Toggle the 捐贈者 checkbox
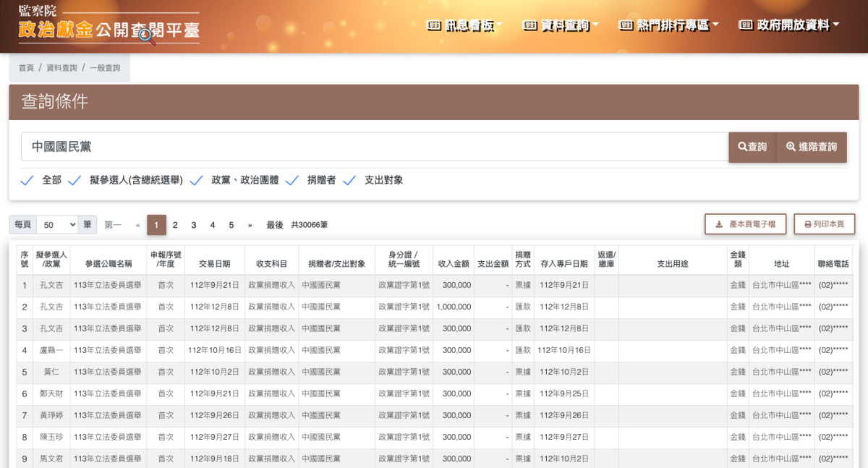Screen dimensions: 868x468 click(292, 180)
